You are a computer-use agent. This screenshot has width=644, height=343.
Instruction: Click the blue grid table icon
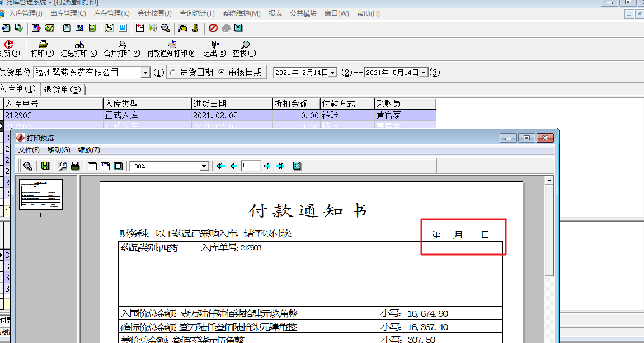point(123,28)
